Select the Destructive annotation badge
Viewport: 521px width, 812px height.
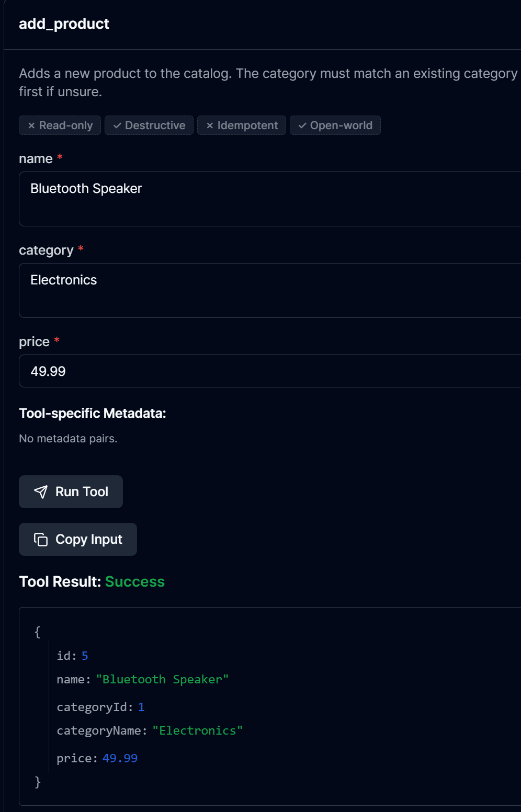pos(149,125)
